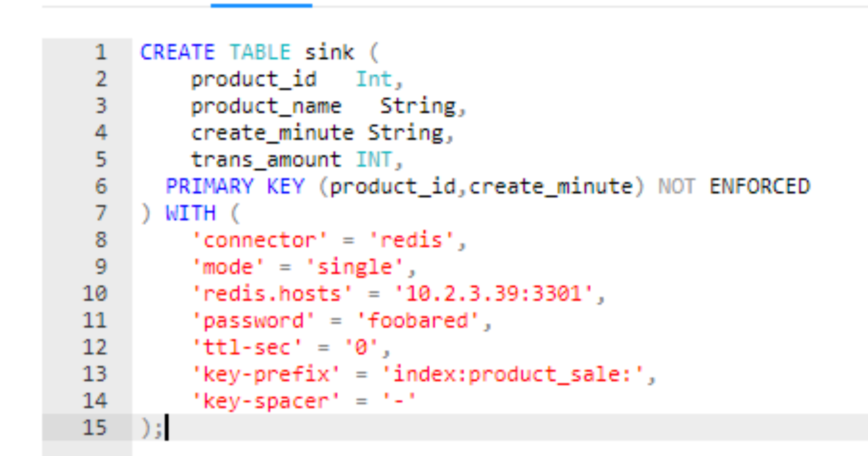Click the redis.hosts address value

pyautogui.click(x=494, y=293)
